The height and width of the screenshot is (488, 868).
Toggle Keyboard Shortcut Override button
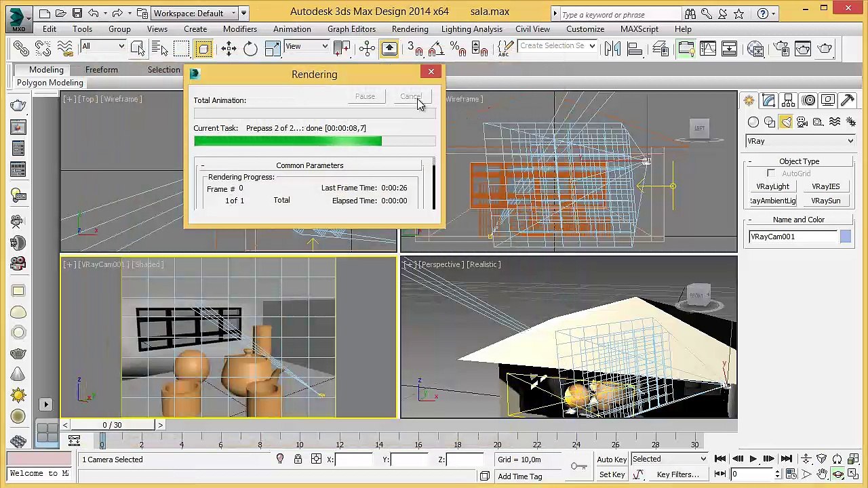(389, 48)
